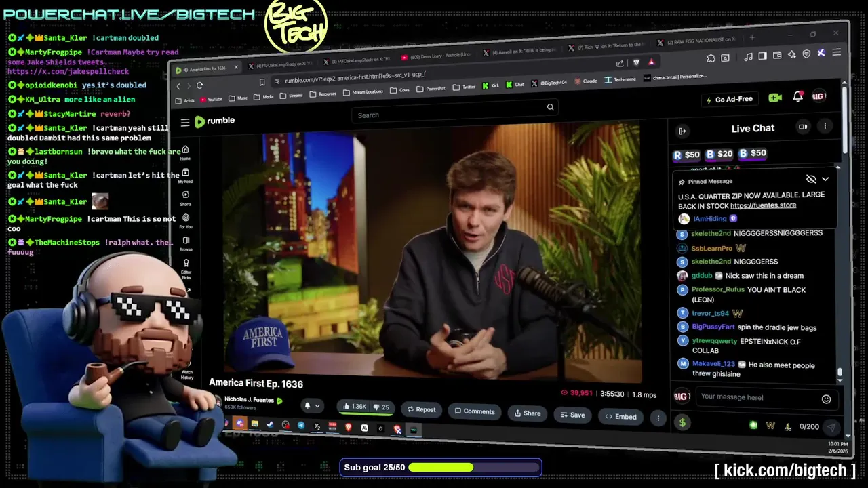The image size is (868, 488).
Task: Collapse the Live Chat panel
Action: pyautogui.click(x=682, y=131)
